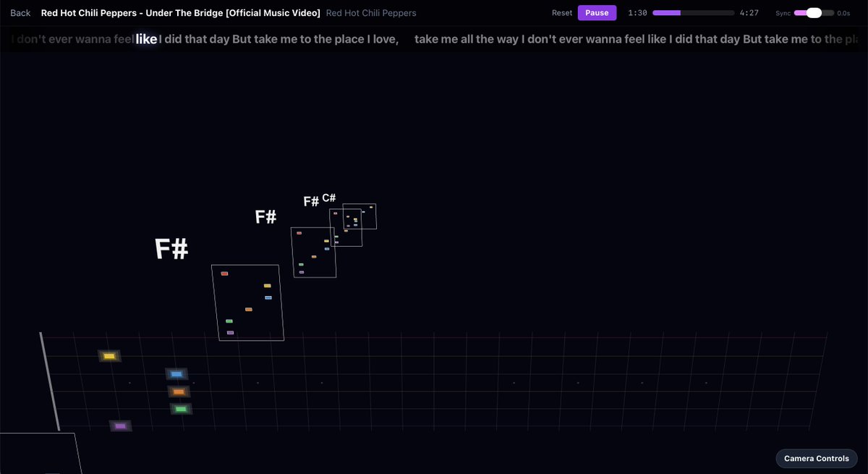
Task: Click the 1:30 elapsed time
Action: point(637,13)
